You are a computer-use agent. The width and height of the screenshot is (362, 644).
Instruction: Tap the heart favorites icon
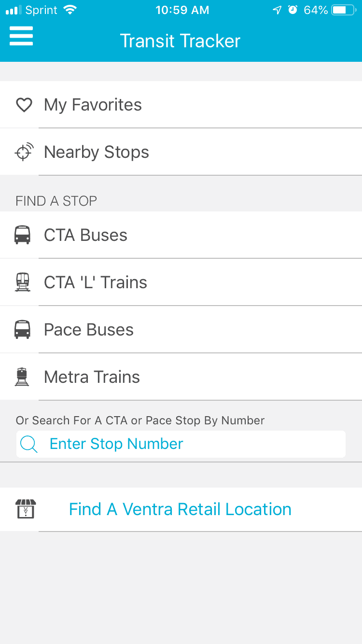24,105
